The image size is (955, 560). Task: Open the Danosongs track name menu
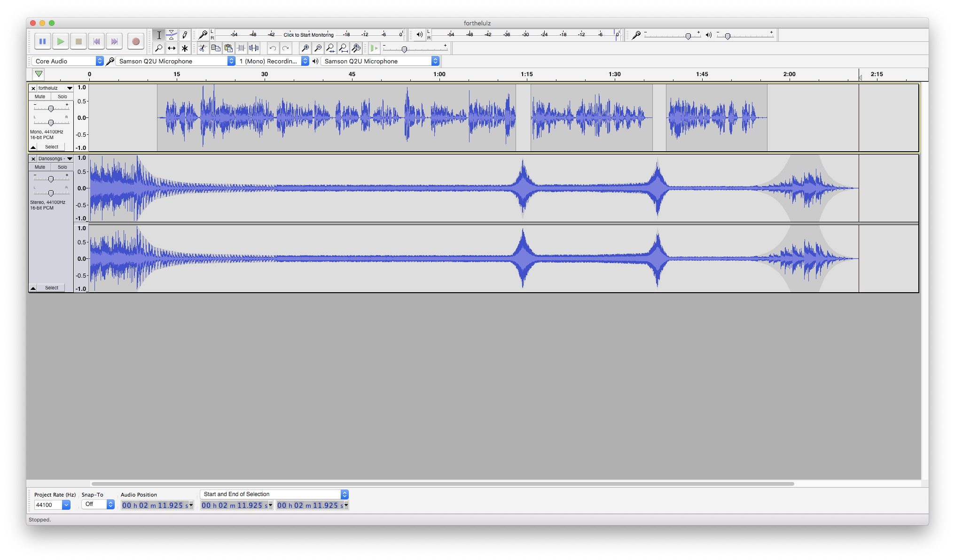coord(55,158)
